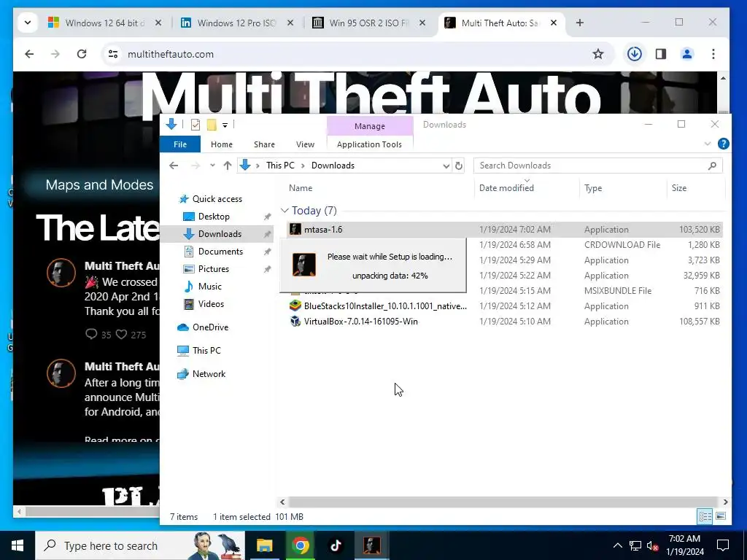Click the Search Downloads field
Screen dimensions: 747x560
[598, 166]
